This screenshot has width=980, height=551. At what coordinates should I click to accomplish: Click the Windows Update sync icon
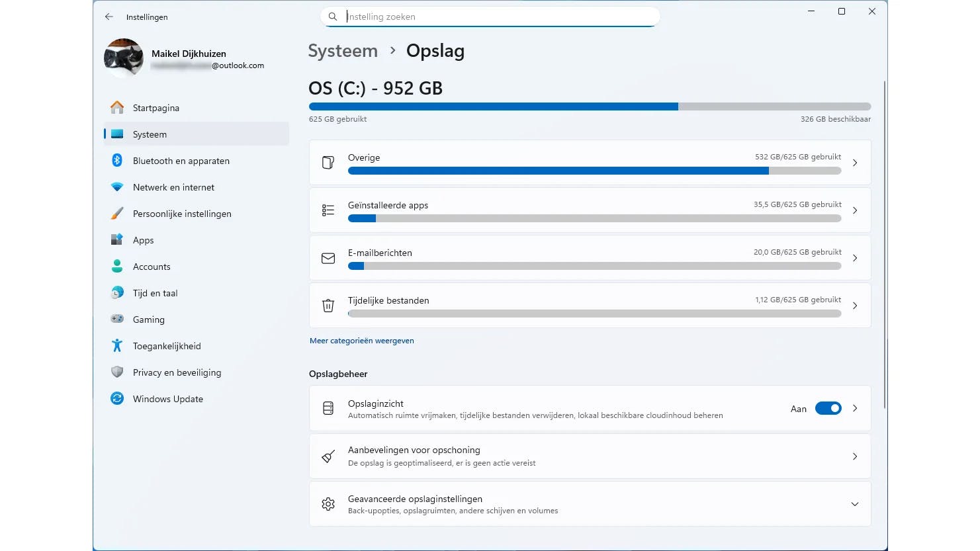(117, 399)
